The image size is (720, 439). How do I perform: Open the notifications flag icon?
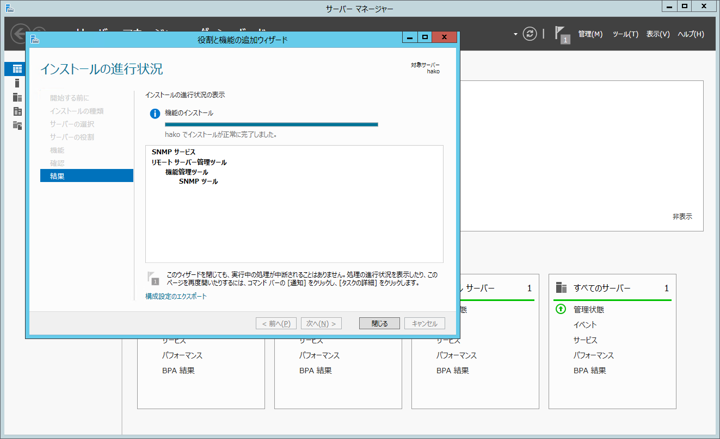click(x=562, y=34)
